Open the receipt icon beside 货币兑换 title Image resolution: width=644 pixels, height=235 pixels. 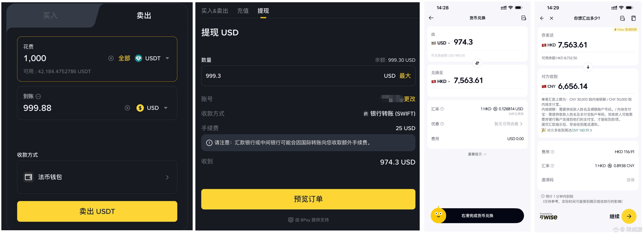[x=523, y=18]
